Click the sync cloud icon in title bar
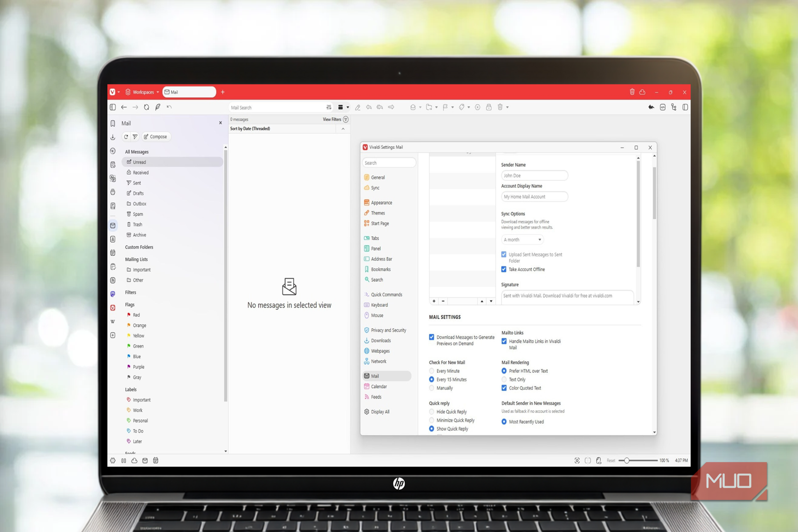Viewport: 798px width, 532px height. [642, 92]
